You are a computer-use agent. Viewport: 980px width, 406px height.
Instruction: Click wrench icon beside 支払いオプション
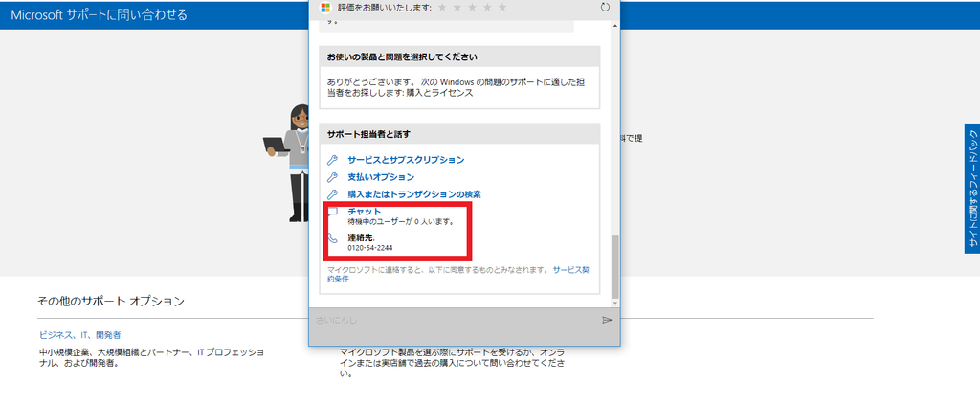click(x=333, y=177)
